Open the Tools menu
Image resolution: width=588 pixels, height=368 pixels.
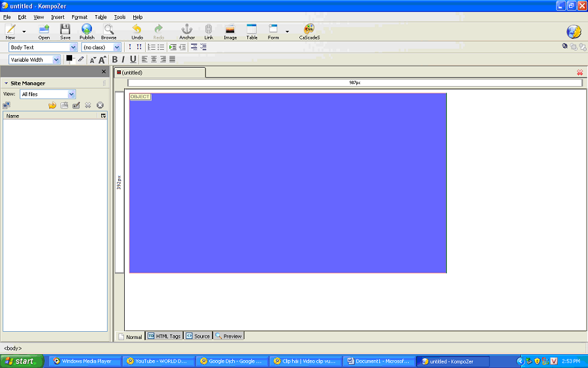119,17
